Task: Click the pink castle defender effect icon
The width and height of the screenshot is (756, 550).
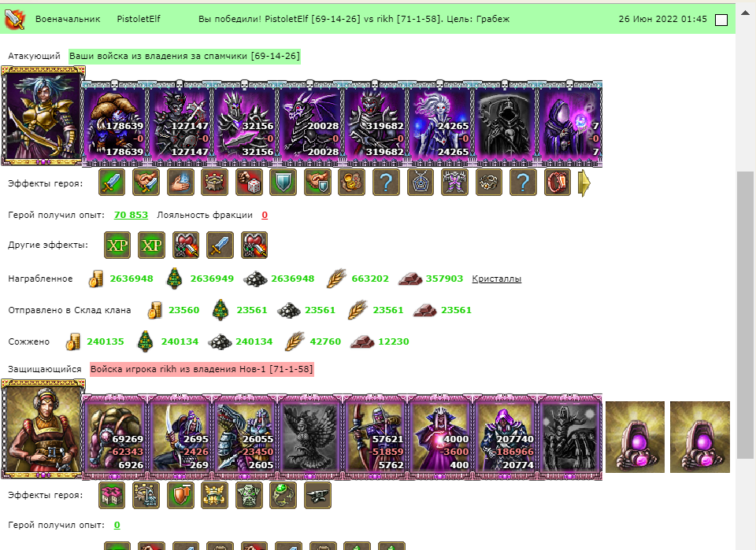Action: [112, 495]
